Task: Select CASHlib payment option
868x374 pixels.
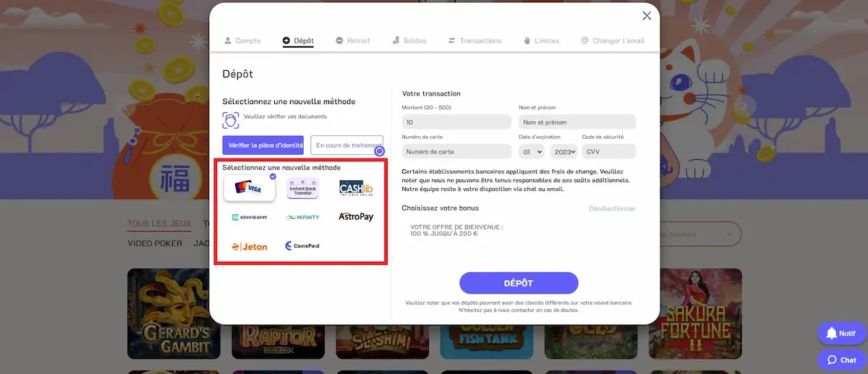Action: coord(356,188)
